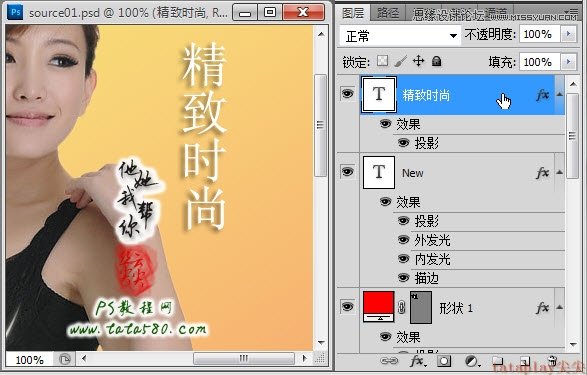Collapse effects list of the 形状 1 layer
The width and height of the screenshot is (587, 375).
pos(559,307)
